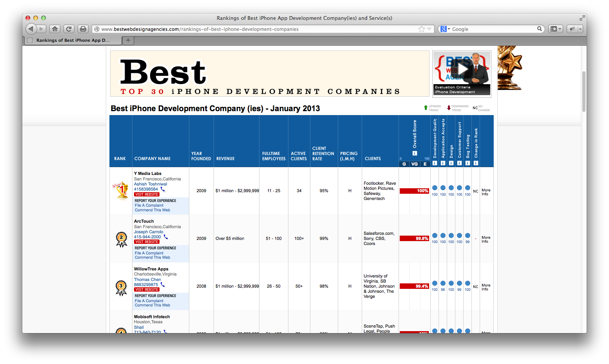Reload the page with the refresh icon
The image size is (609, 364).
click(69, 29)
